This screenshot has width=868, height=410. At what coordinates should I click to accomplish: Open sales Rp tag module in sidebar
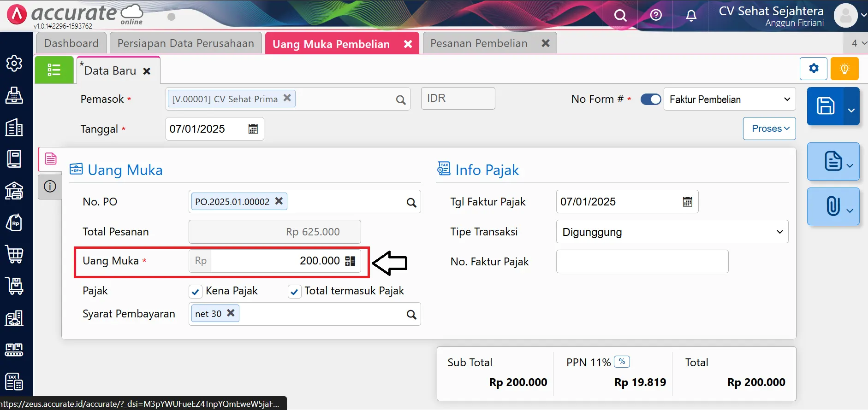[14, 223]
